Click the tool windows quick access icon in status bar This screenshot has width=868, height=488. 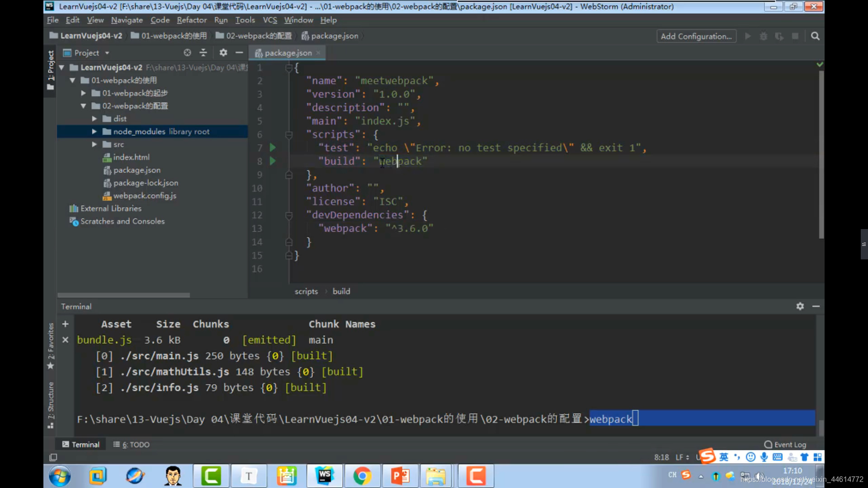pos(53,457)
